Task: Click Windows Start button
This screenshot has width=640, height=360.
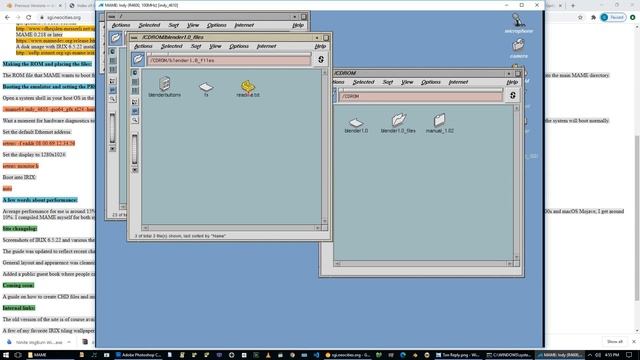Action: coord(6,355)
